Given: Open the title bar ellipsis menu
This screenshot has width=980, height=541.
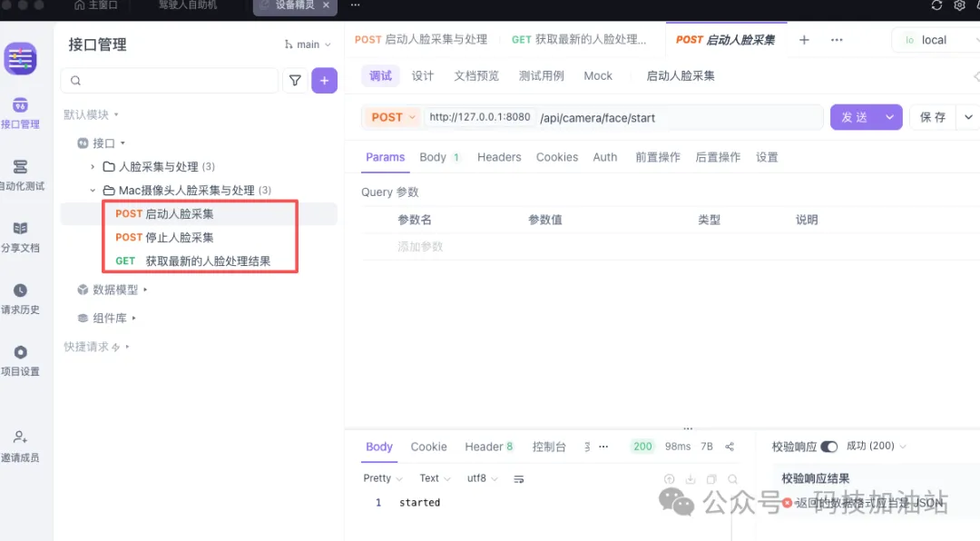Looking at the screenshot, I should 355,5.
